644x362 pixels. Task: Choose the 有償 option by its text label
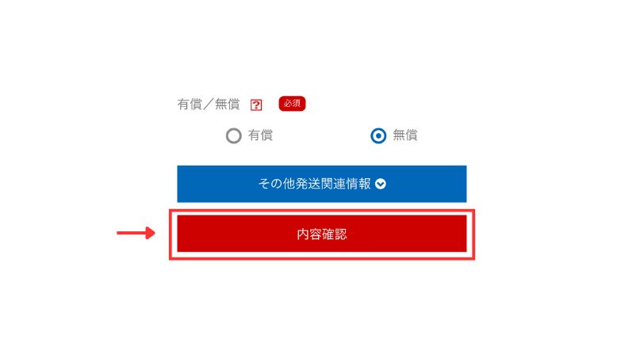click(x=260, y=135)
